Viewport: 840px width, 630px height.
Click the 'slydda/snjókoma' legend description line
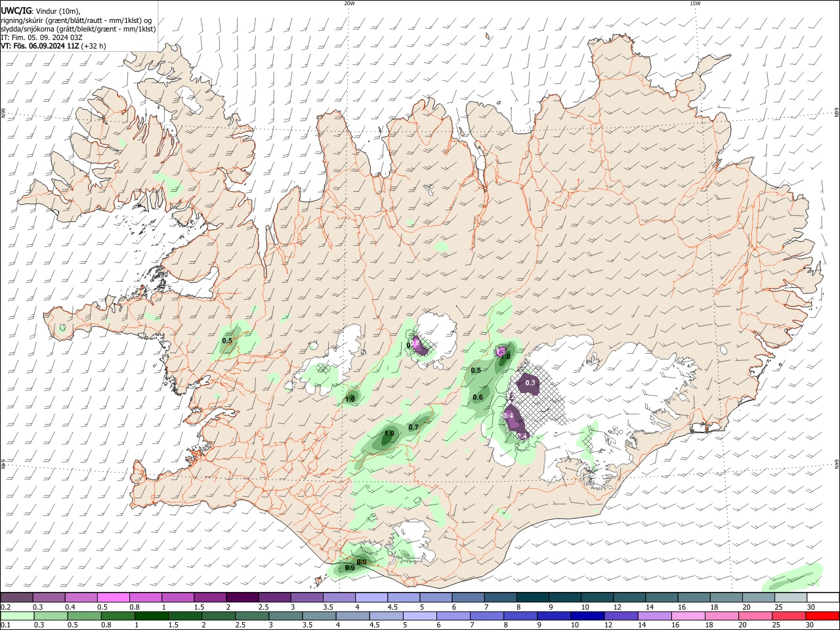point(78,29)
